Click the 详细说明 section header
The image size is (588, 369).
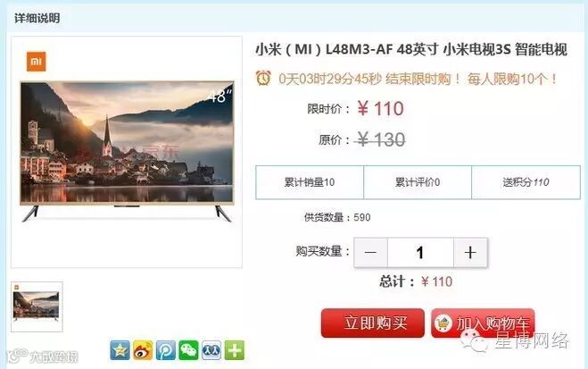tap(37, 18)
